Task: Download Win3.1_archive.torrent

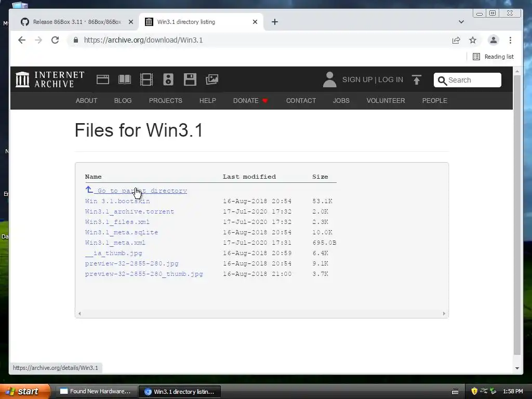Action: (x=129, y=212)
